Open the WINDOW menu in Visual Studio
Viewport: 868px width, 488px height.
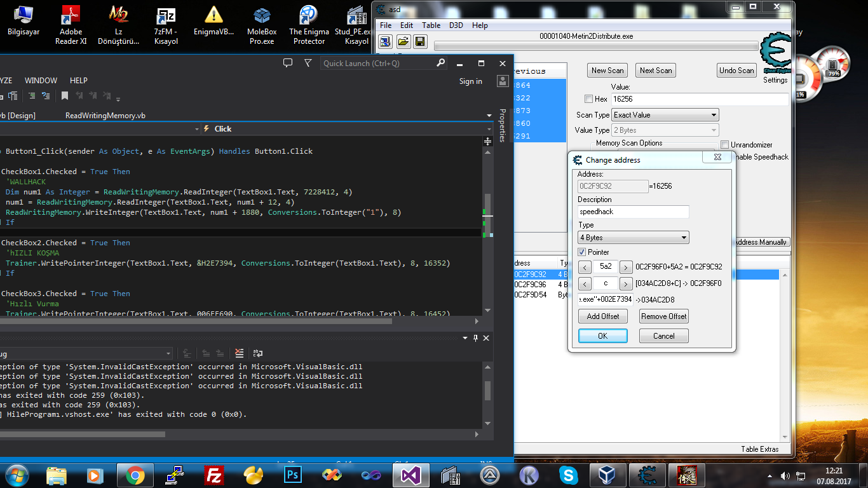tap(41, 81)
